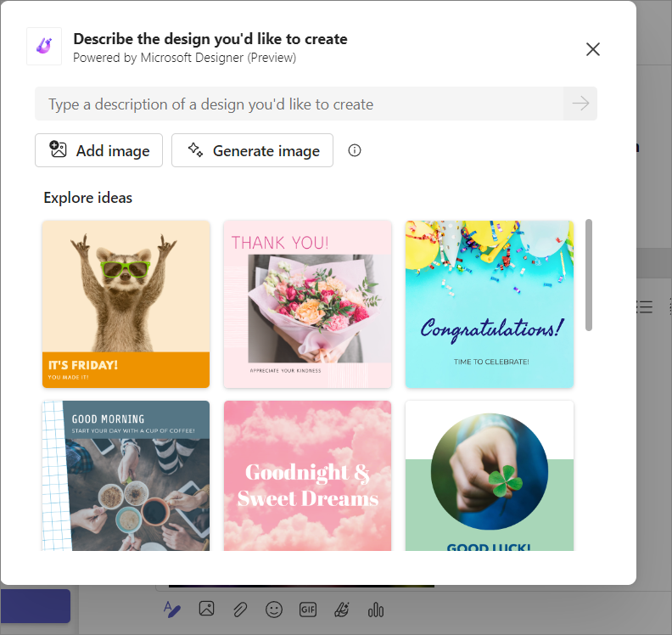
Task: Click the paperclip attach file icon
Action: pyautogui.click(x=240, y=610)
